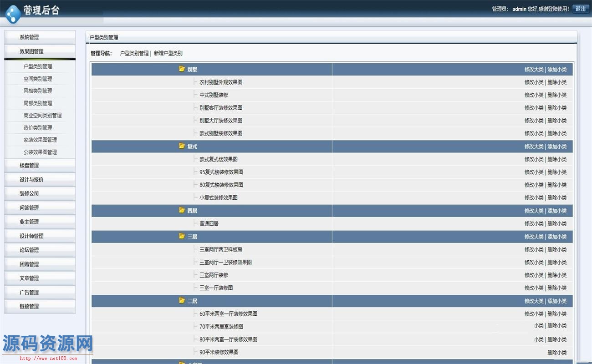Click the 管理后台 logo icon

[x=13, y=14]
